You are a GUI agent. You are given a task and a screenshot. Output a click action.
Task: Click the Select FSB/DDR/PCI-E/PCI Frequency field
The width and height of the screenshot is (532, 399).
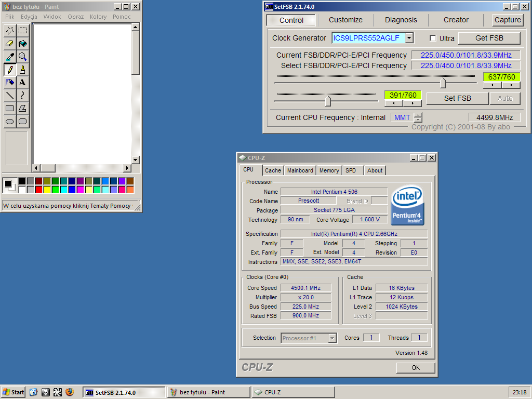pos(466,65)
